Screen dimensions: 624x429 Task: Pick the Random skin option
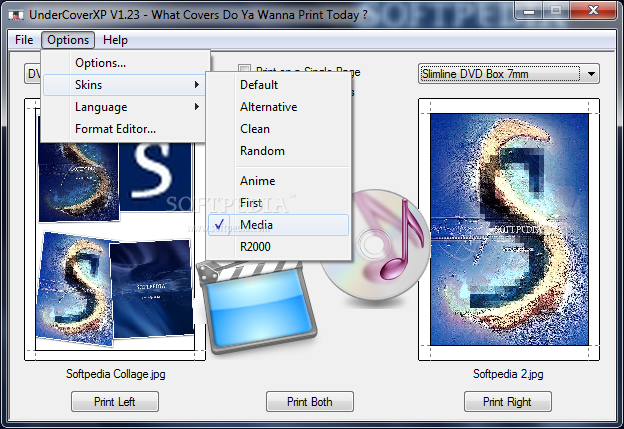(x=279, y=151)
